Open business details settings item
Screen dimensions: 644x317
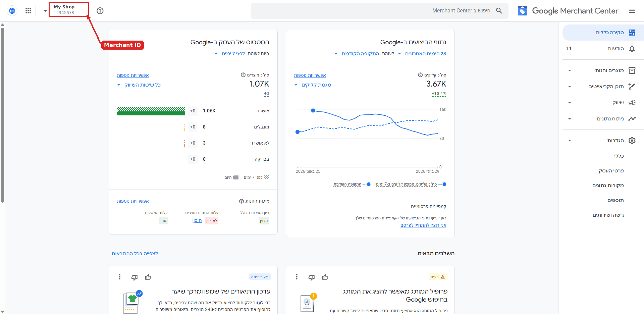click(611, 171)
